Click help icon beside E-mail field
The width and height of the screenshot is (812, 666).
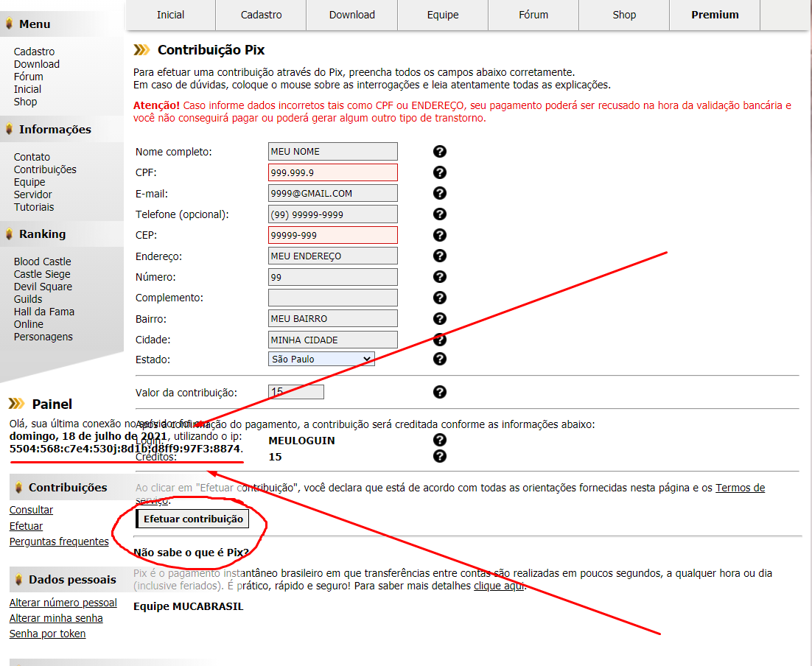(x=439, y=193)
